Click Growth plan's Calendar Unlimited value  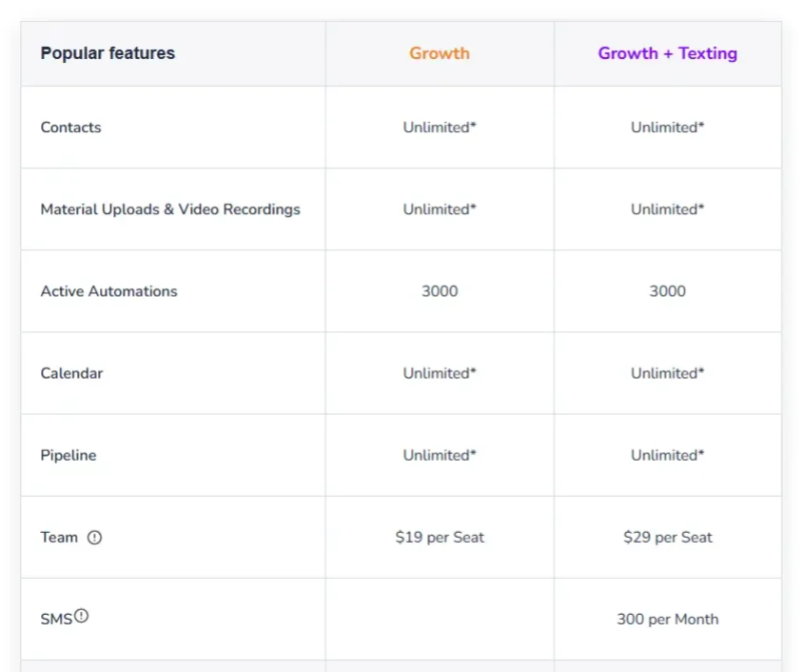[x=440, y=373]
